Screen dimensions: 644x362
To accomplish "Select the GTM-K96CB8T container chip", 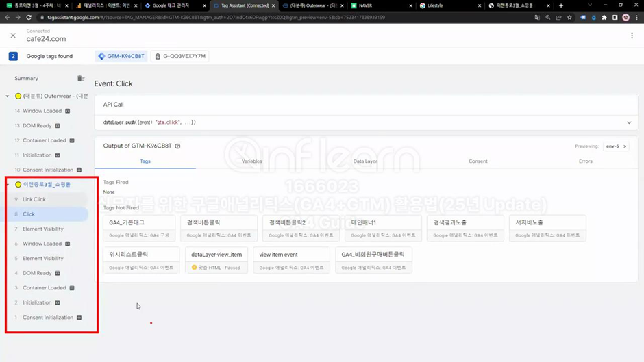I will click(121, 56).
